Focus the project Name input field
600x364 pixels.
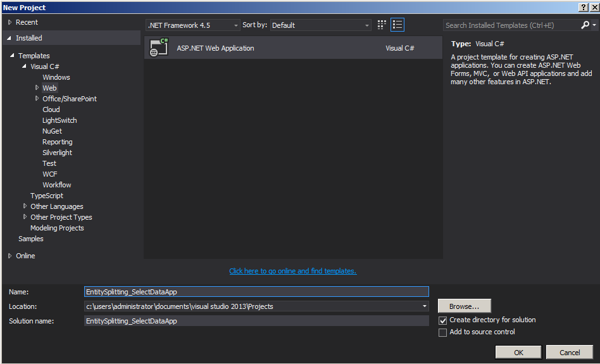(256, 292)
